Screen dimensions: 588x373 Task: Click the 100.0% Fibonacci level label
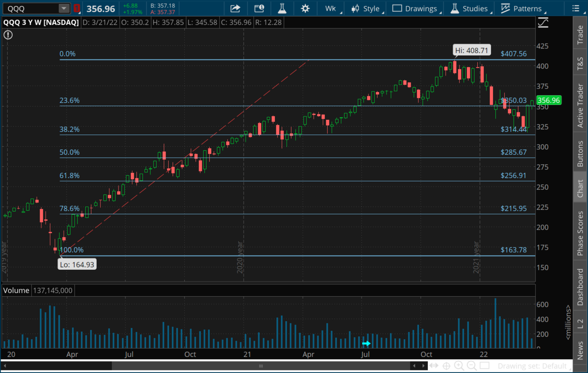pyautogui.click(x=72, y=250)
